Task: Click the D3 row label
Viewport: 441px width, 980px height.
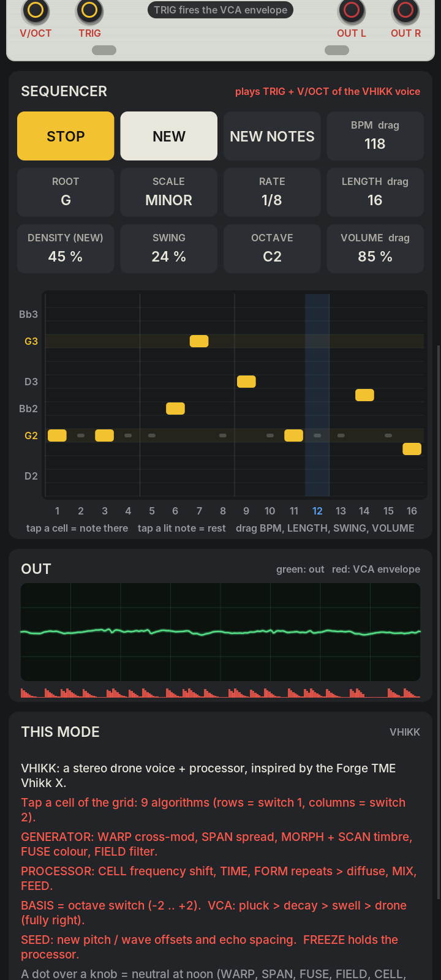Action: 31,382
